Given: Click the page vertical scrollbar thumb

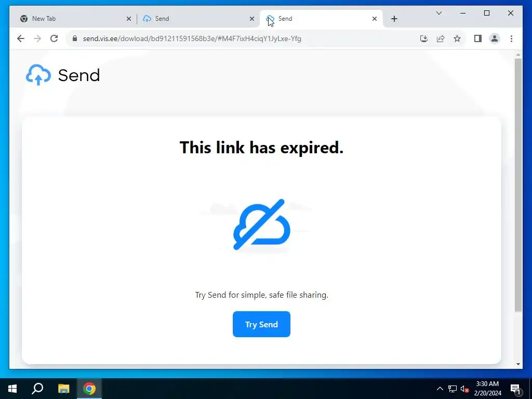Looking at the screenshot, I should (x=518, y=185).
